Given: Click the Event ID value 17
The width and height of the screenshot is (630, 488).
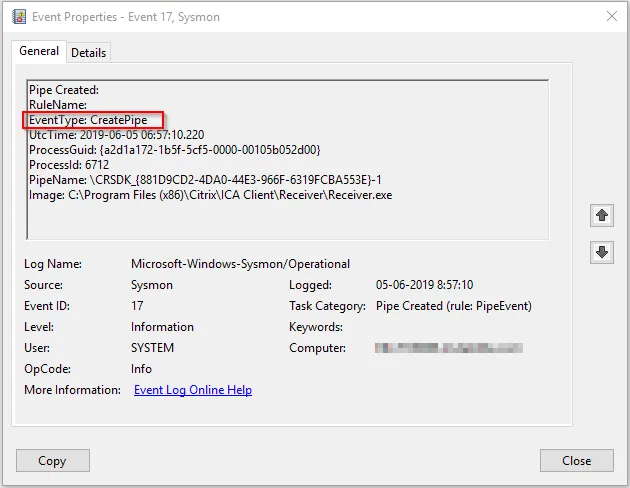Looking at the screenshot, I should [x=137, y=306].
